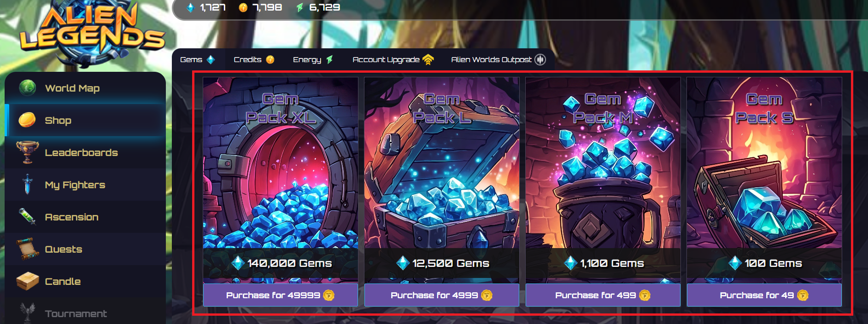Image resolution: width=868 pixels, height=324 pixels.
Task: Open the Account Upgrade tab
Action: pos(393,59)
